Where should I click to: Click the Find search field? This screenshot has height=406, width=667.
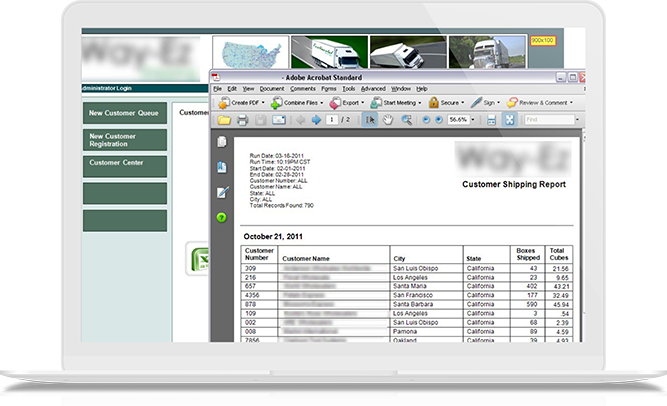[x=549, y=120]
